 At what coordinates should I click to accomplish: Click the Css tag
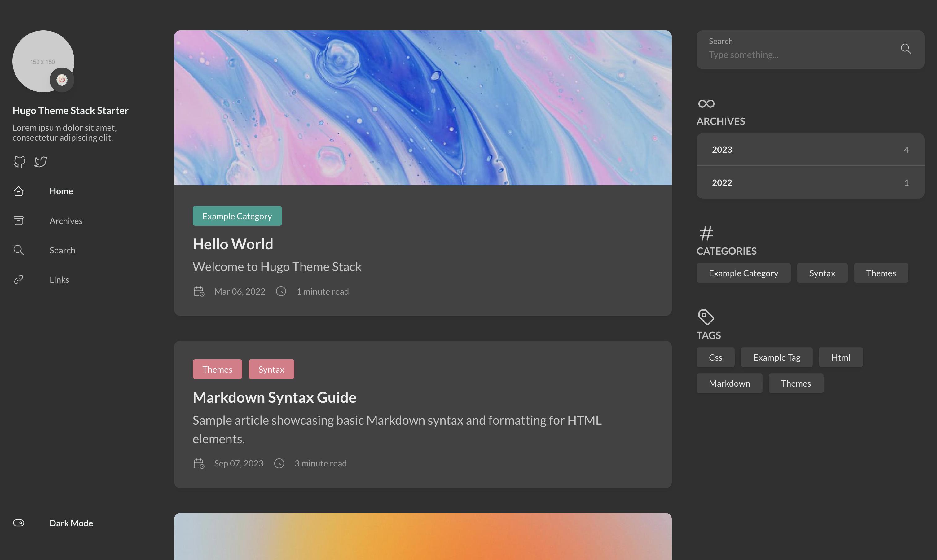(715, 357)
